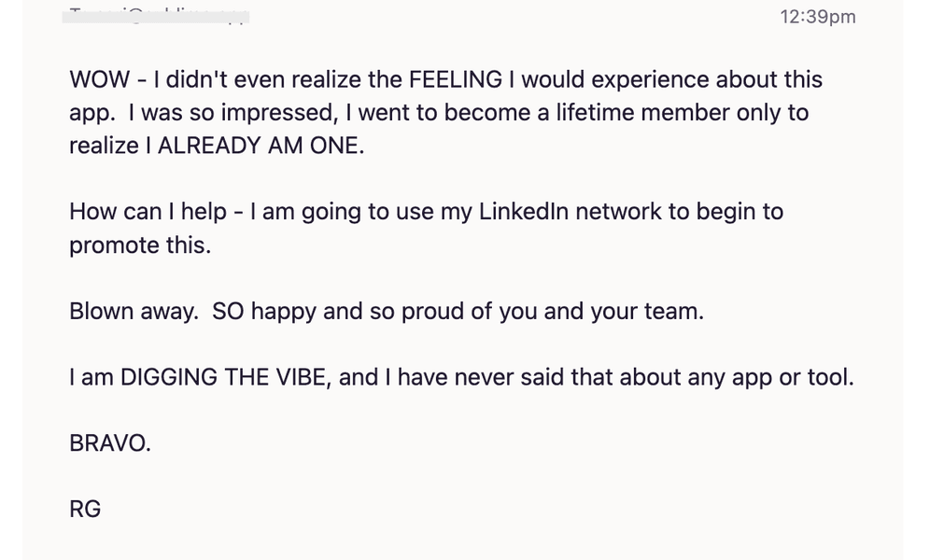Click the RG signature initials
Image resolution: width=944 pixels, height=560 pixels.
pyautogui.click(x=85, y=510)
